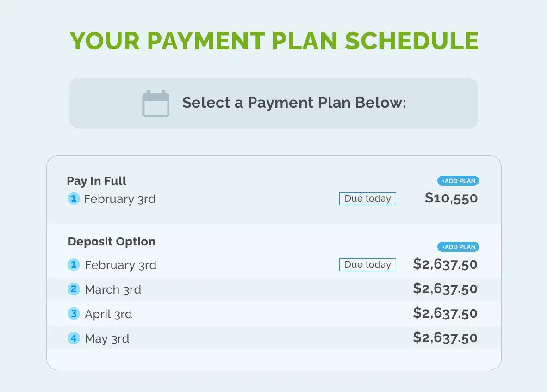This screenshot has height=392, width=547.
Task: Click the $10,550 total amount
Action: click(x=451, y=198)
